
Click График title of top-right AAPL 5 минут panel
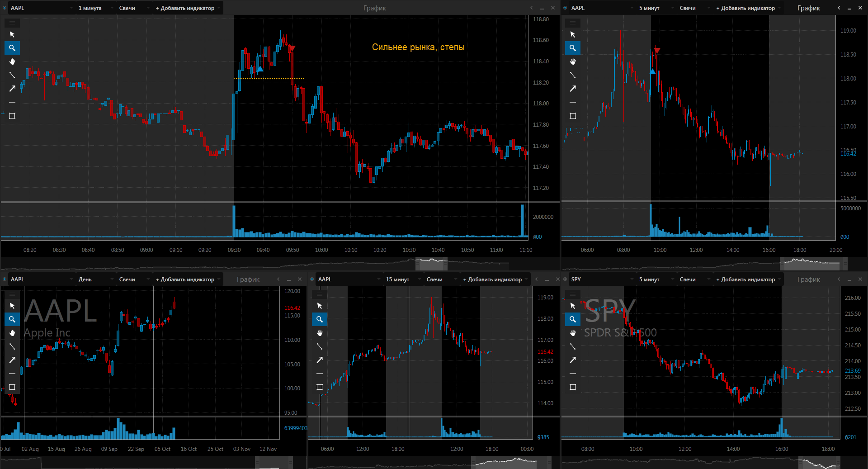click(809, 8)
